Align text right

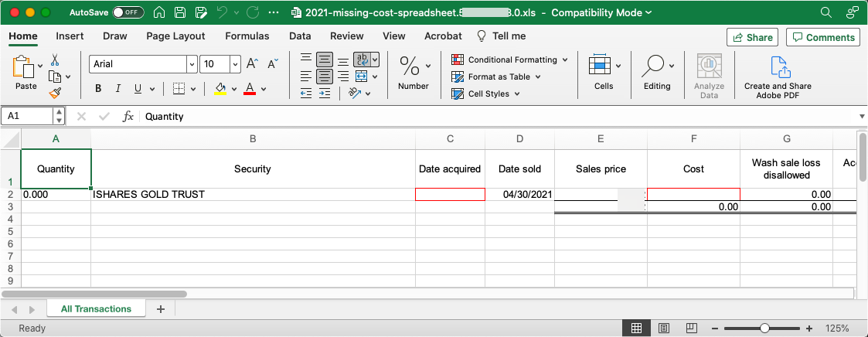tap(343, 76)
